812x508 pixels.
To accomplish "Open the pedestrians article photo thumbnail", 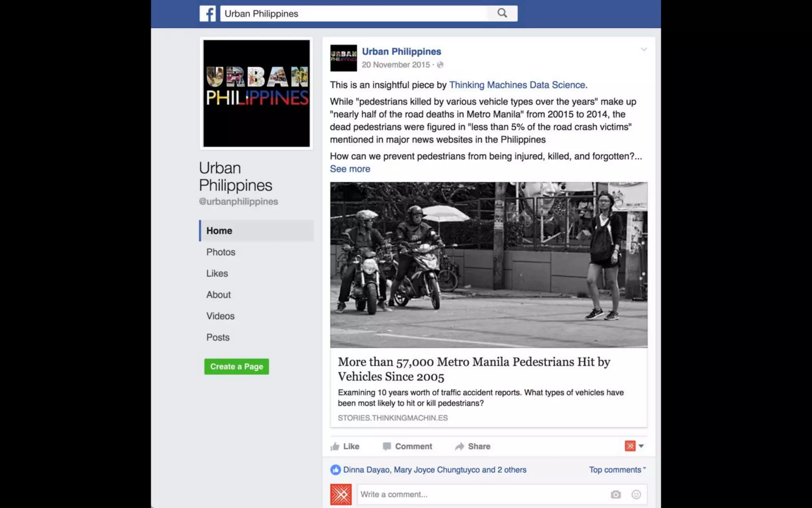I will (488, 265).
